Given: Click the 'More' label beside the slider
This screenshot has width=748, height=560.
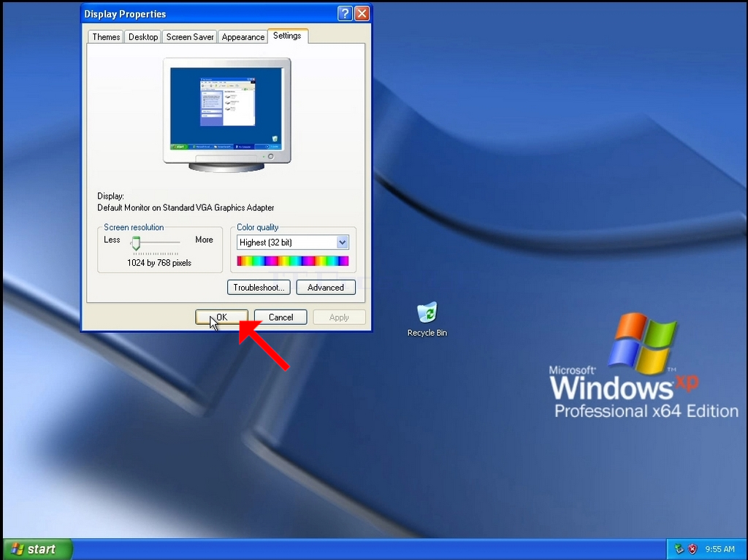Looking at the screenshot, I should 205,239.
